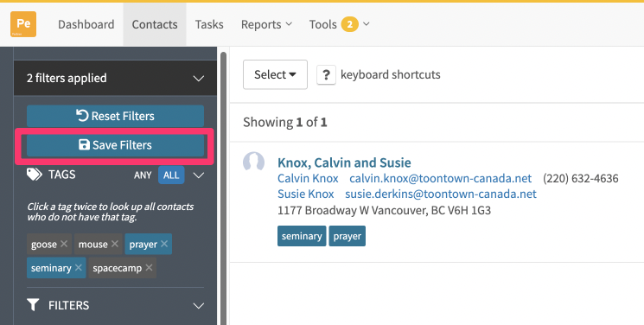Click the orange Pe app logo
Image resolution: width=644 pixels, height=325 pixels.
coord(23,24)
